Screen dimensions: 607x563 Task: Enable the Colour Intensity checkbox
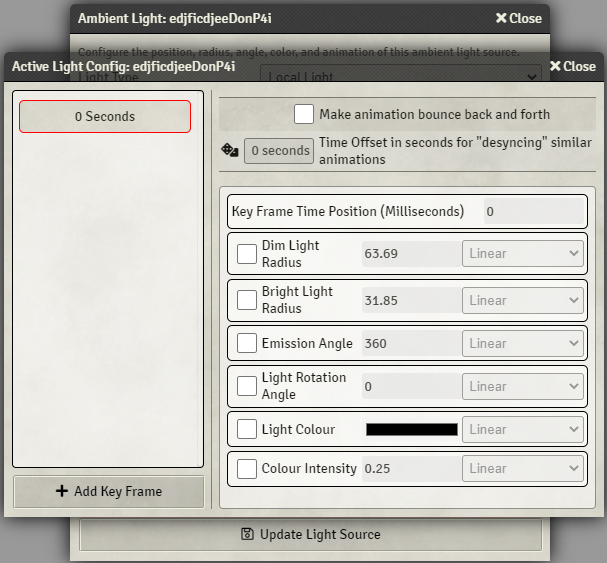pos(247,469)
